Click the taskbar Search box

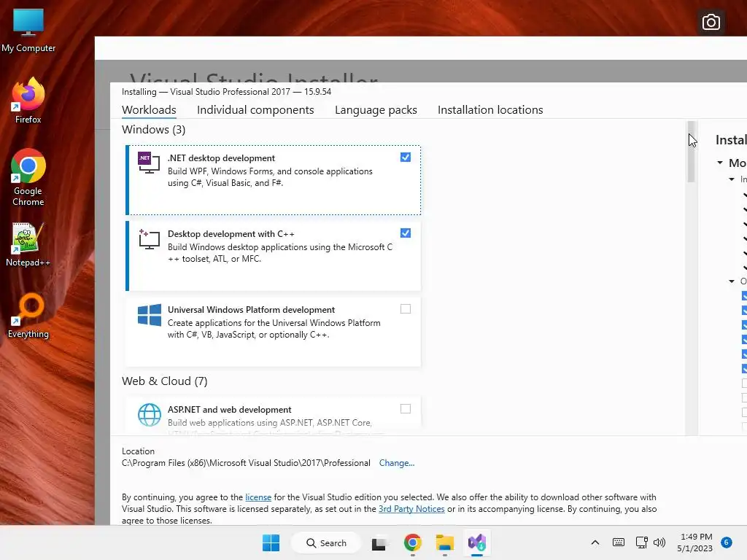coord(326,542)
